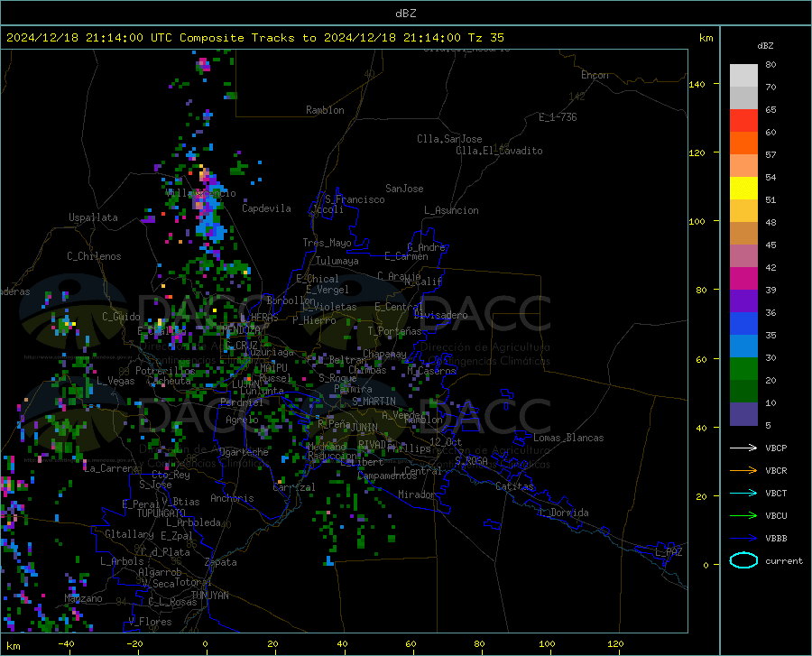Click the Catitas label

pyautogui.click(x=514, y=486)
